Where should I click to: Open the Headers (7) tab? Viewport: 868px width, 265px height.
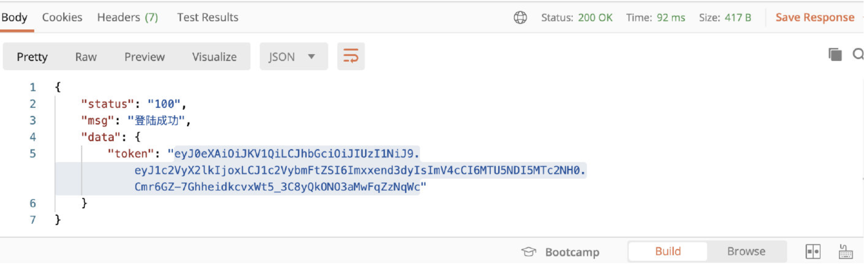point(127,17)
